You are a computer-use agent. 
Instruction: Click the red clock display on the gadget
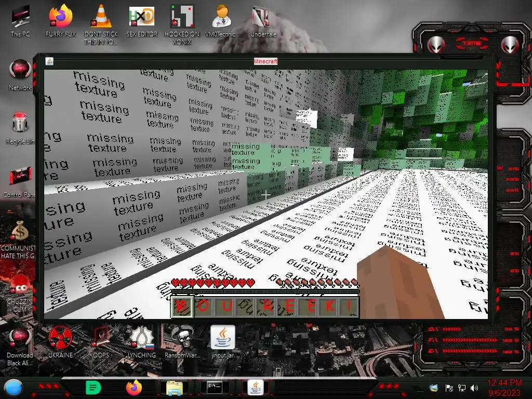click(472, 43)
